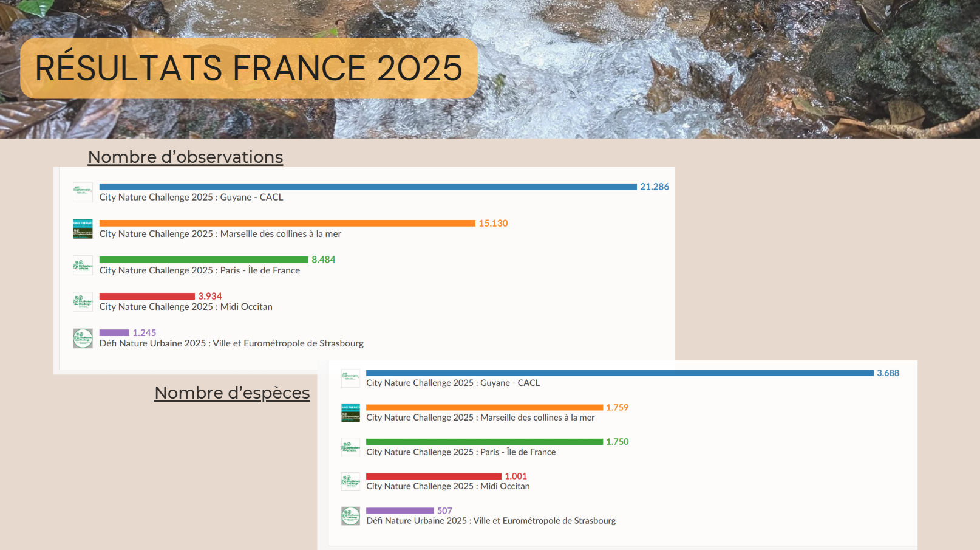Select the Midi Occitan icon in observations chart
980x550 pixels.
83,302
